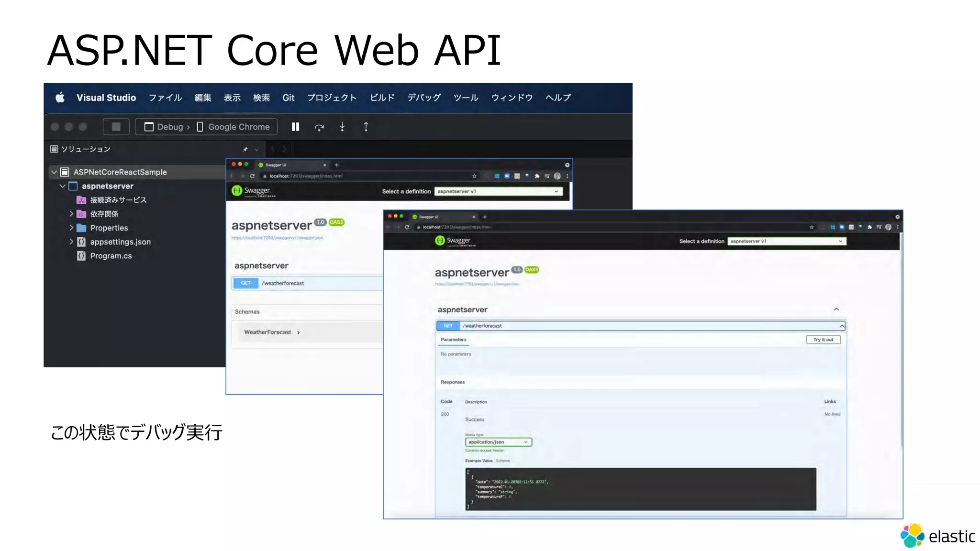Open the Git menu

tap(289, 98)
